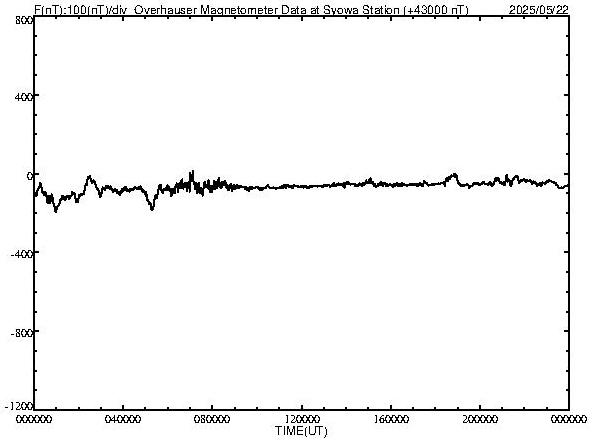This screenshot has width=592, height=440.
Task: Select the 040000 time axis label
Action: (x=123, y=419)
